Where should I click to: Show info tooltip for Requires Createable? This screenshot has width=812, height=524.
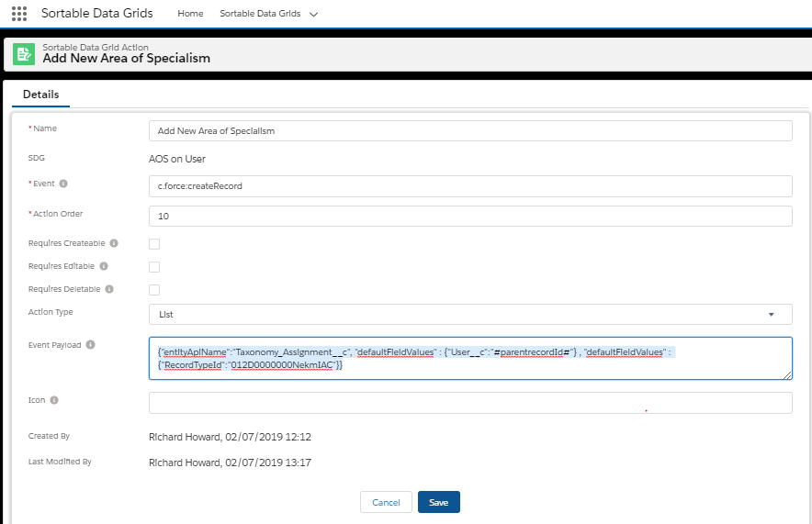pos(114,243)
